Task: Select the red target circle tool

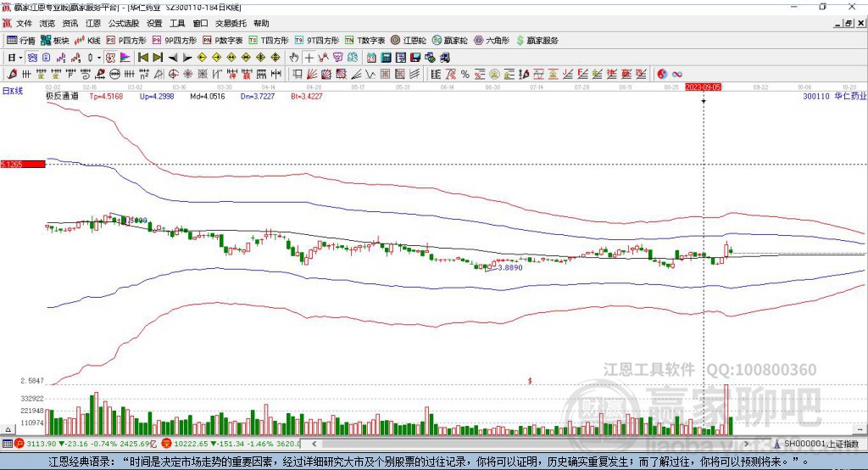Action: click(x=173, y=75)
